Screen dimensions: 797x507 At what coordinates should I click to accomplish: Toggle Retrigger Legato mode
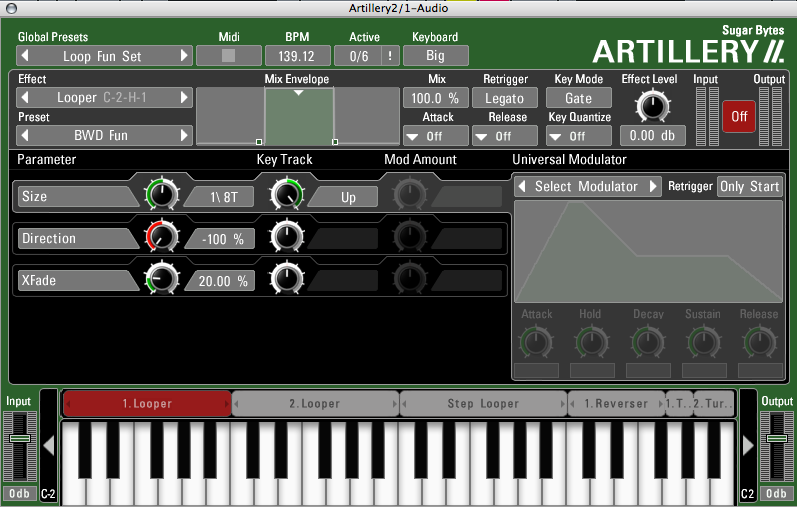505,98
